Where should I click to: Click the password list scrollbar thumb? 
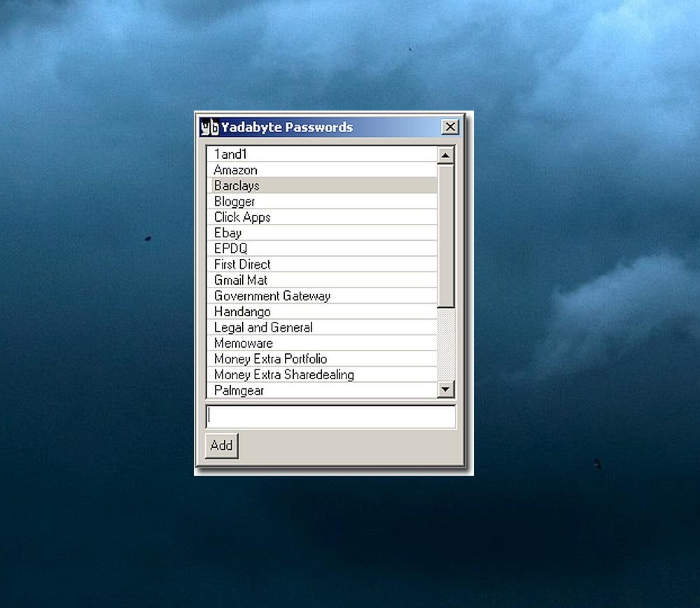(445, 236)
